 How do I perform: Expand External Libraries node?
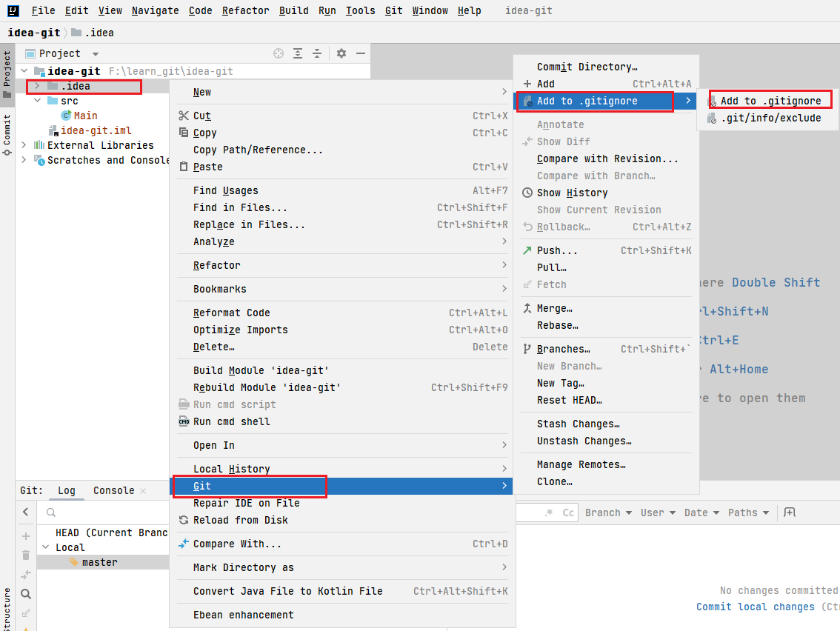[x=24, y=144]
